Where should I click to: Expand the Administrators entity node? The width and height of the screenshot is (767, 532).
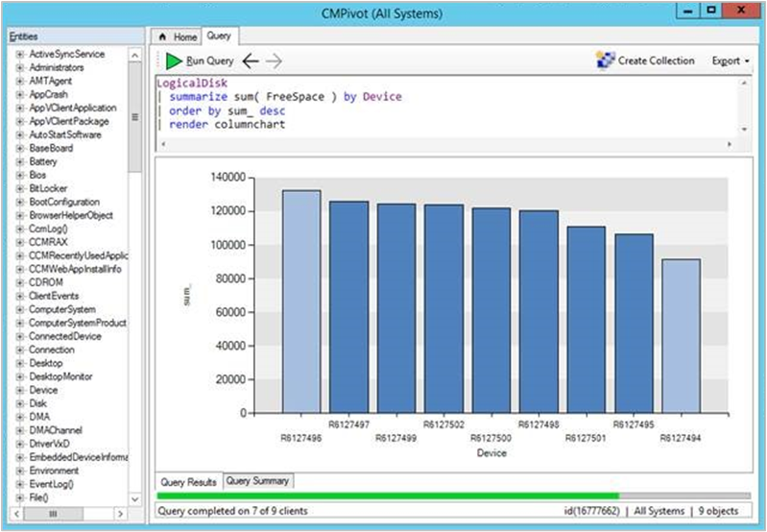(x=19, y=68)
